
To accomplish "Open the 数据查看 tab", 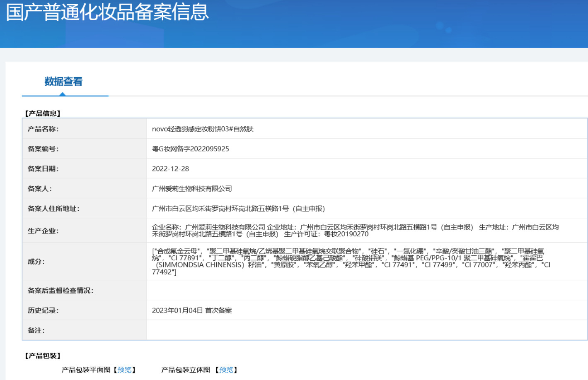I will tap(63, 82).
